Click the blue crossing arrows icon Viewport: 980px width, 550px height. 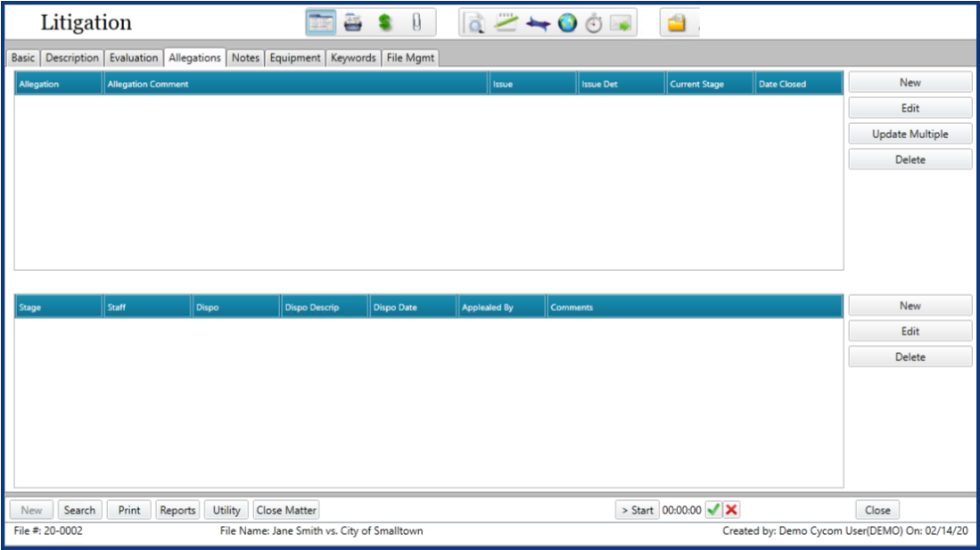(x=538, y=24)
